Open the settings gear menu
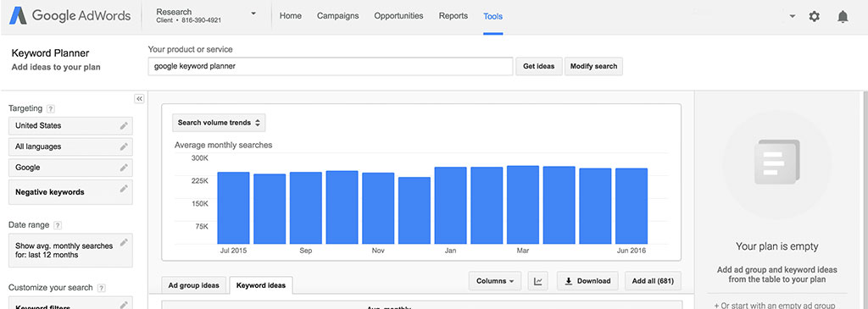The width and height of the screenshot is (868, 309). pyautogui.click(x=814, y=17)
